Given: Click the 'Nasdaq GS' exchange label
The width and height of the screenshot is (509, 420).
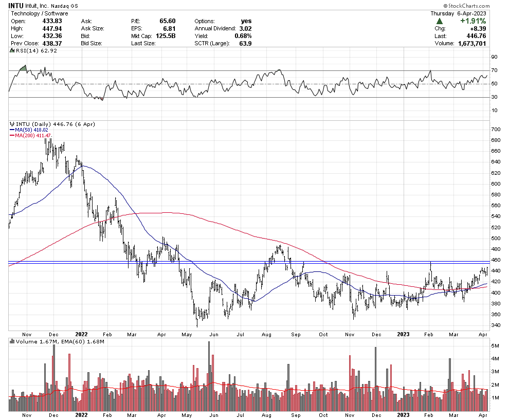Looking at the screenshot, I should point(64,6).
